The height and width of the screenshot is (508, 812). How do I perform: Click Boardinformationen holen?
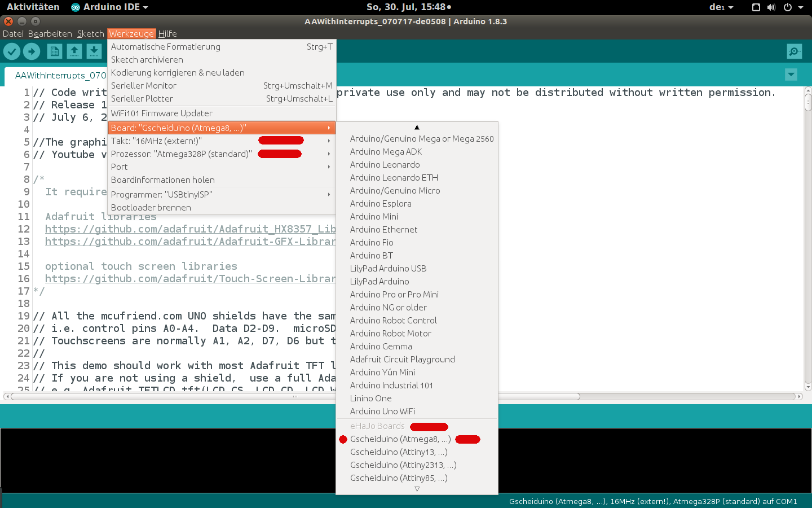tap(222, 180)
